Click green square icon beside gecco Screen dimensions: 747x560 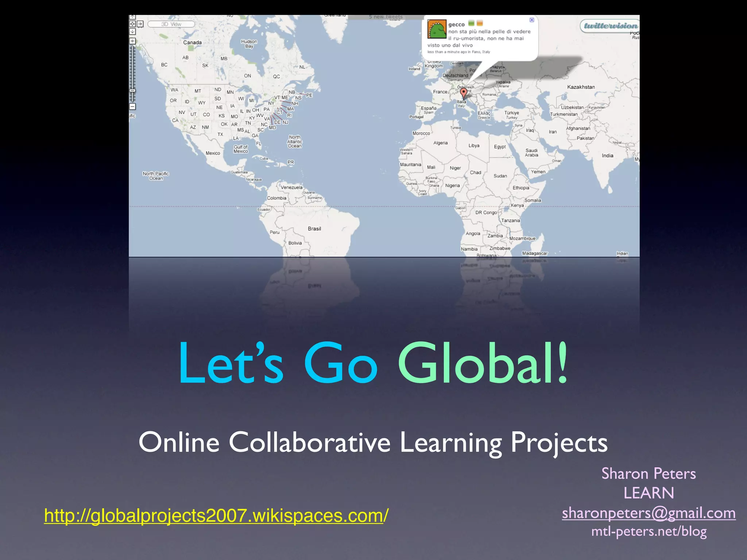click(471, 23)
